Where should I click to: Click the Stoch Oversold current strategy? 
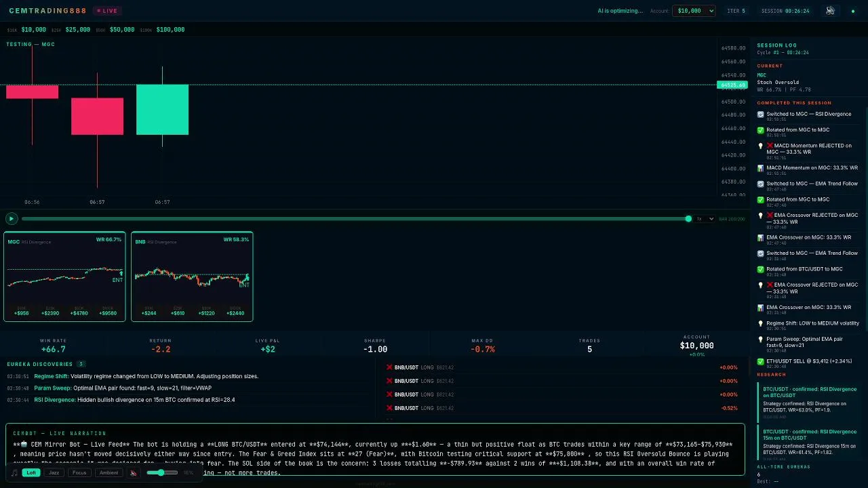click(778, 83)
